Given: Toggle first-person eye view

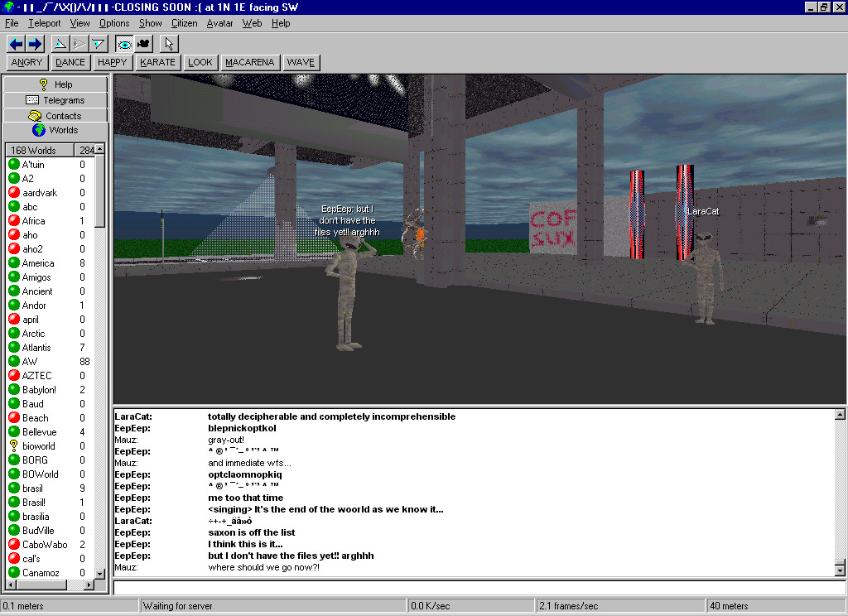Looking at the screenshot, I should click(x=124, y=44).
